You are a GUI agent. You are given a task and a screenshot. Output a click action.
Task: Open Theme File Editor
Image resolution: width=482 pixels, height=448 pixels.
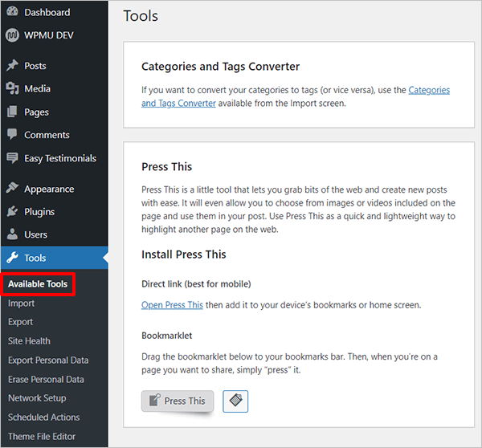(42, 436)
